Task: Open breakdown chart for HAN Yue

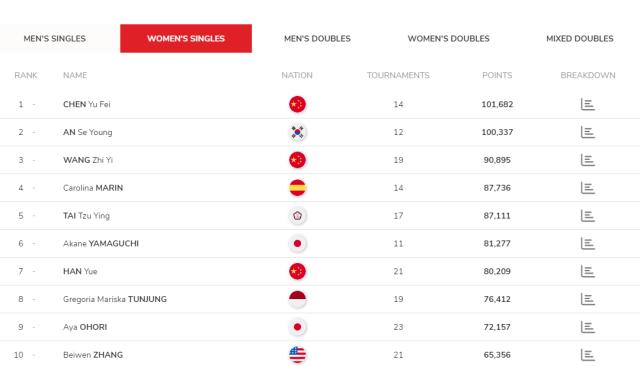Action: pyautogui.click(x=587, y=271)
